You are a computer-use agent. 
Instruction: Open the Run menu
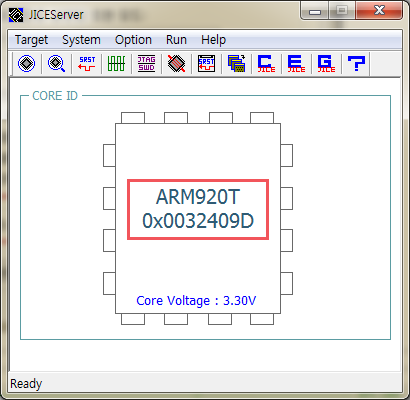[176, 40]
